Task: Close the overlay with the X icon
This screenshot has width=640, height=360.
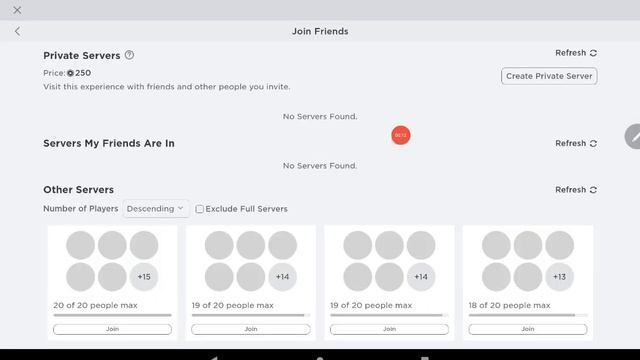Action: (17, 10)
